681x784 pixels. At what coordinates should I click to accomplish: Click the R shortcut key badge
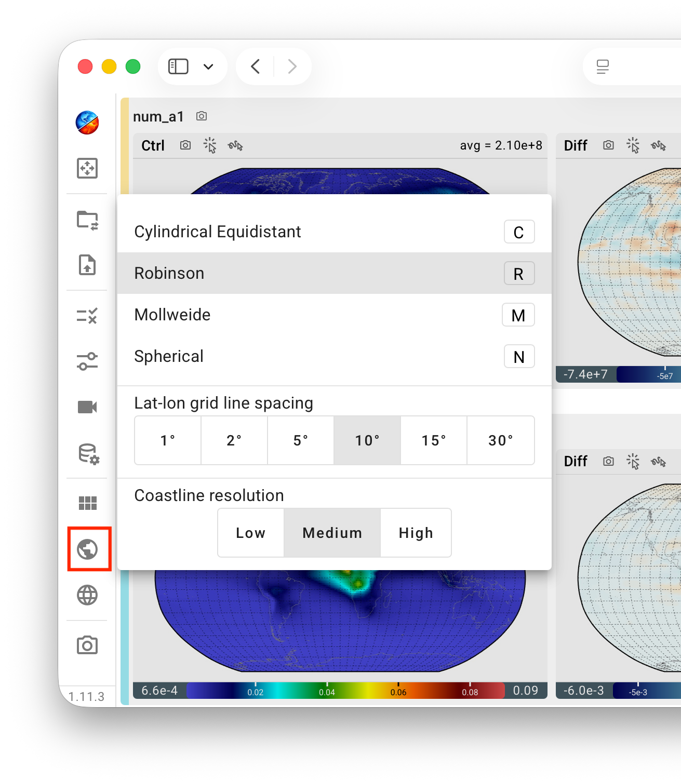519,273
